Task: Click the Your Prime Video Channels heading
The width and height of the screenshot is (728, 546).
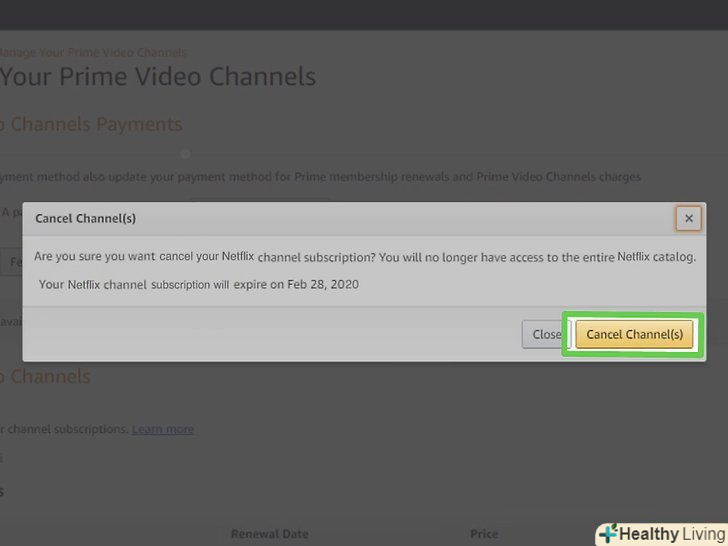Action: coord(158,77)
